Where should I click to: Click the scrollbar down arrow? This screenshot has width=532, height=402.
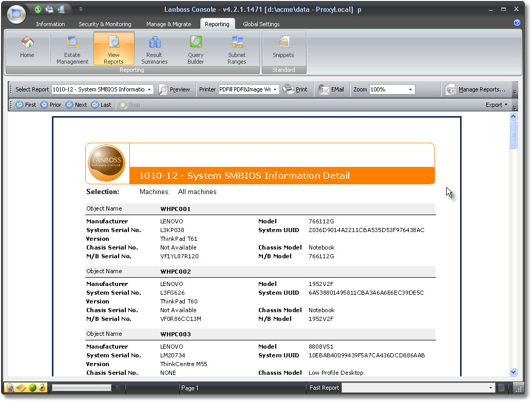pyautogui.click(x=514, y=372)
